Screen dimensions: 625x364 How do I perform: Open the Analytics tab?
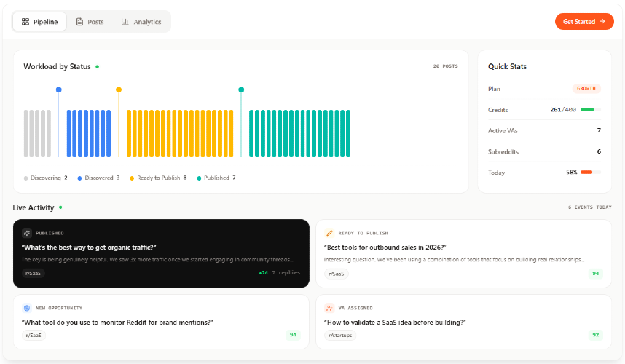141,22
